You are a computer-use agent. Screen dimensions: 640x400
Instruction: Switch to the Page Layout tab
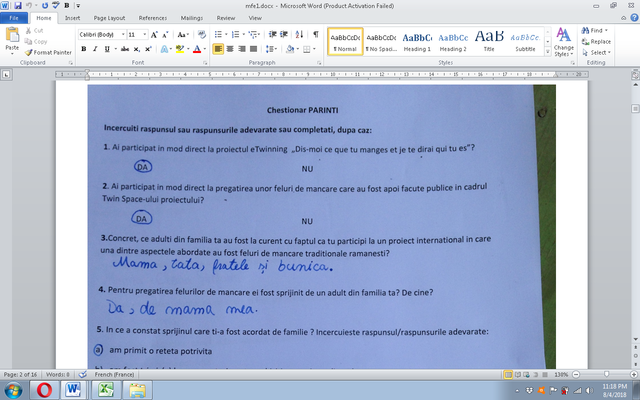[x=109, y=18]
